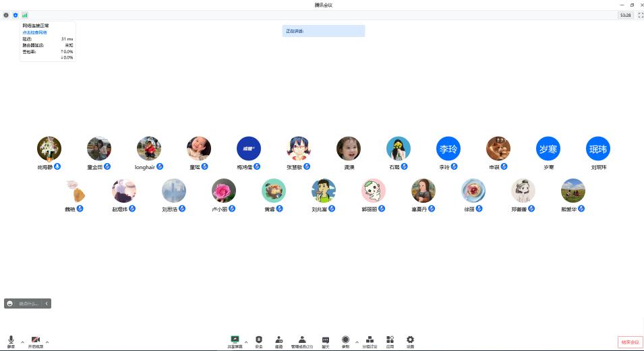The width and height of the screenshot is (644, 351).
Task: Select 尚海静 participant avatar
Action: [x=49, y=149]
